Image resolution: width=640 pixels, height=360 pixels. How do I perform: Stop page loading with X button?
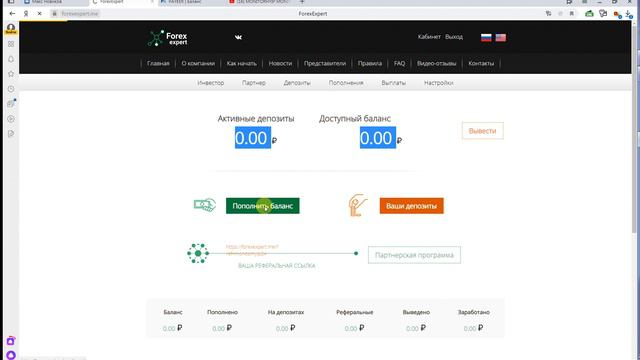40,13
